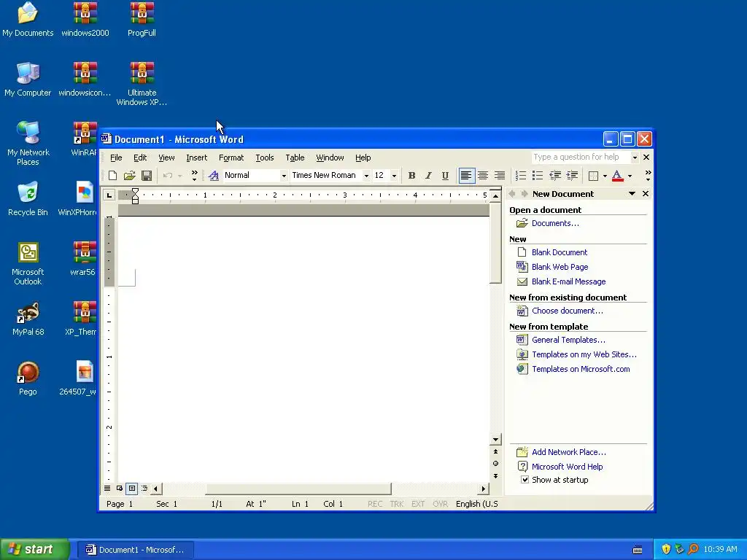Expand Standard toolbar options chevron
747x560 pixels.
pyautogui.click(x=194, y=176)
